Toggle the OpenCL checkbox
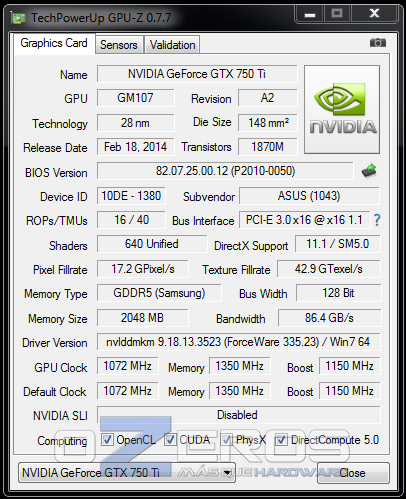 107,440
